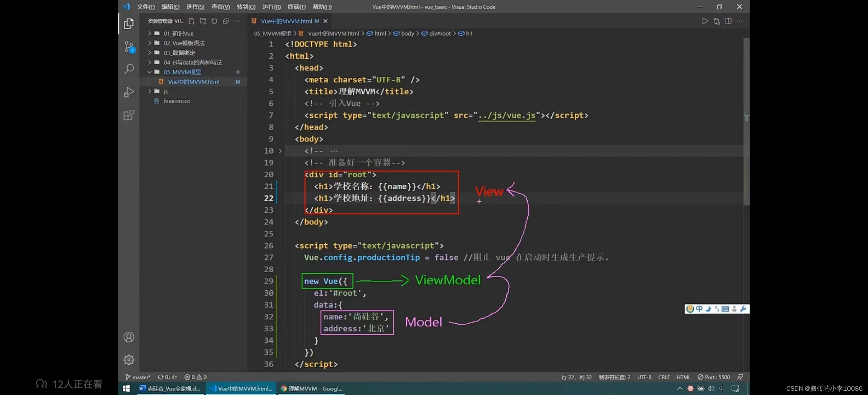Open the 终端(T) menu
Screen dimensions: 868x395
pyautogui.click(x=296, y=6)
